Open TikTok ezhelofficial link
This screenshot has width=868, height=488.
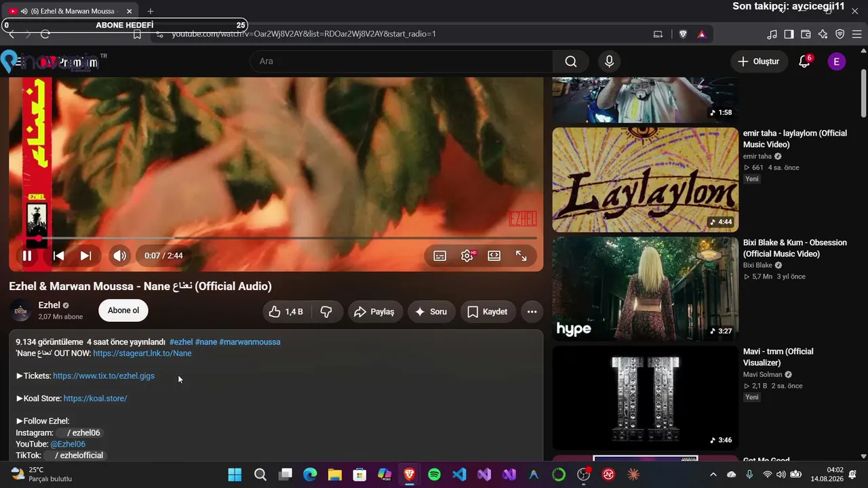(x=74, y=455)
